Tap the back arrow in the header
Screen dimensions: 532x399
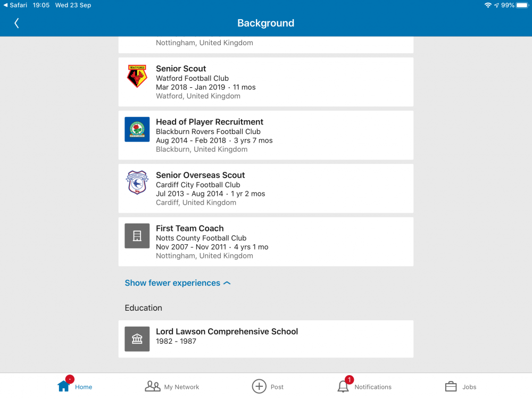[x=16, y=23]
